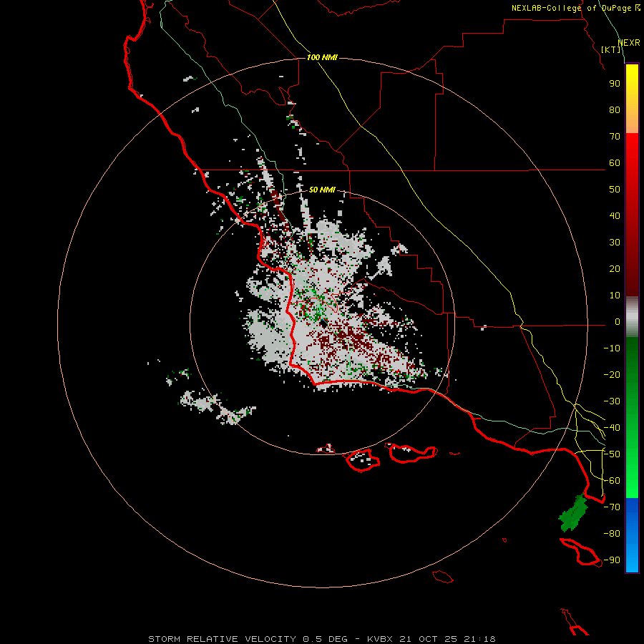Click the -40 value on the velocity scale
Viewport: 644px width, 644px height.
click(612, 428)
